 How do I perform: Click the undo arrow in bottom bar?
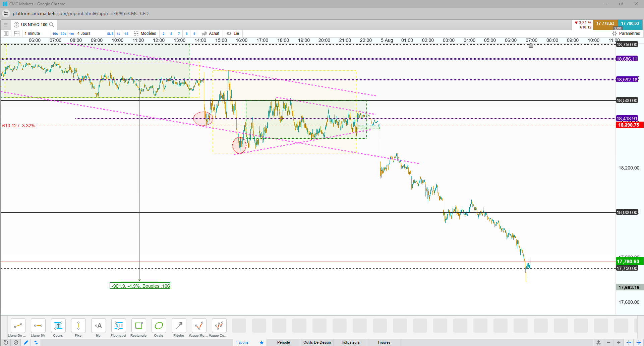[6, 342]
